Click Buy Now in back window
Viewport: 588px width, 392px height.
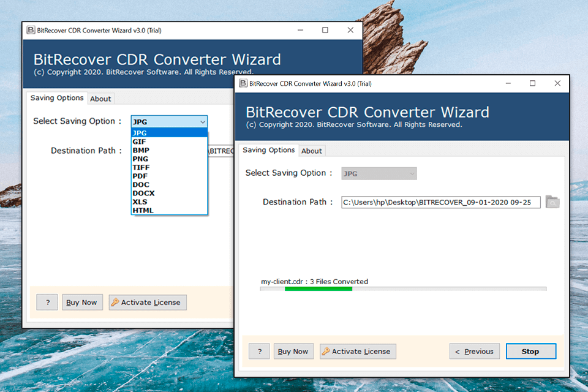[82, 303]
